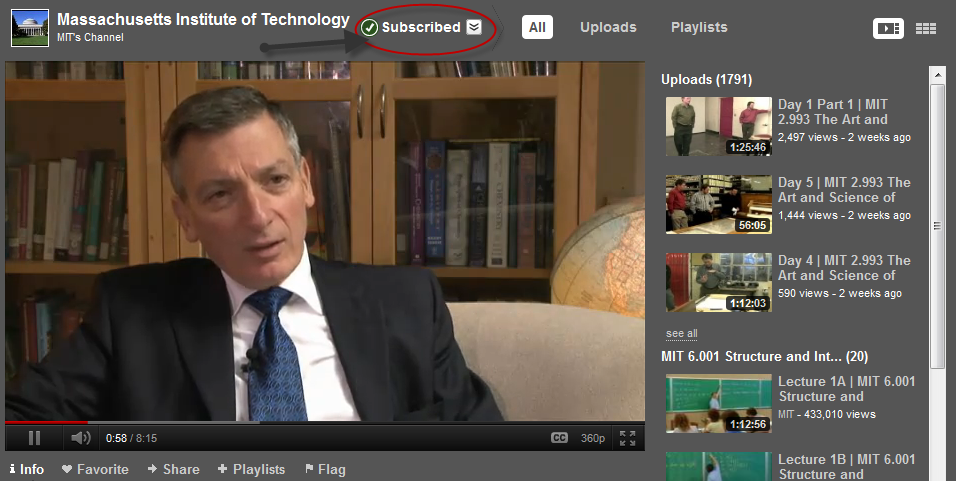Expand the Info section below the video
Image resolution: width=956 pixels, height=481 pixels.
[x=27, y=469]
